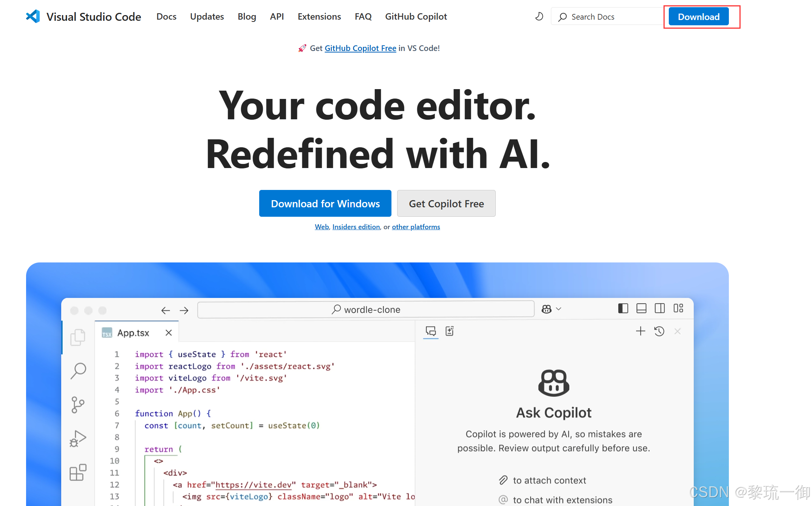
Task: Open the Docs navigation menu item
Action: (x=166, y=17)
